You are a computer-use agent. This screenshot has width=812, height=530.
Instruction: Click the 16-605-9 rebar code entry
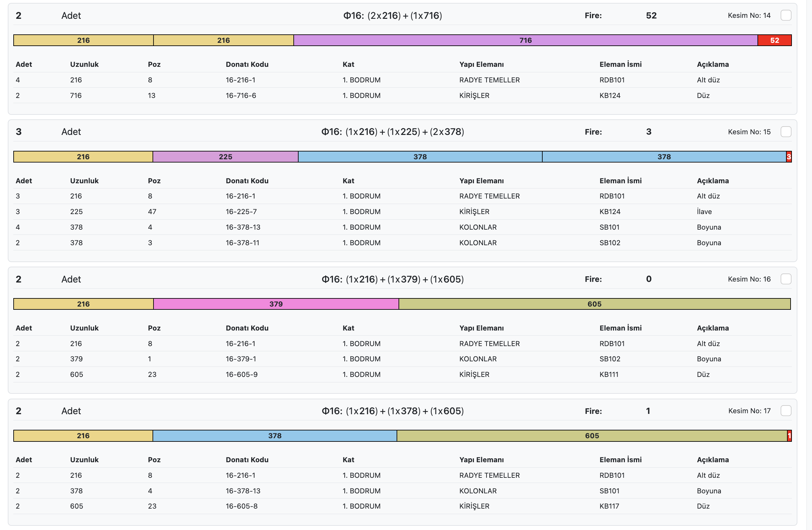pos(241,375)
